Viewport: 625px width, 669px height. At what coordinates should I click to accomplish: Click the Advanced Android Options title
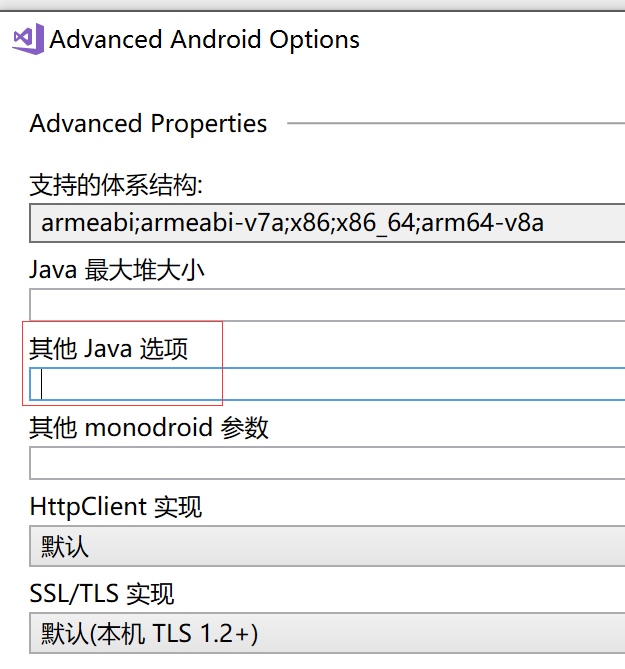point(204,40)
